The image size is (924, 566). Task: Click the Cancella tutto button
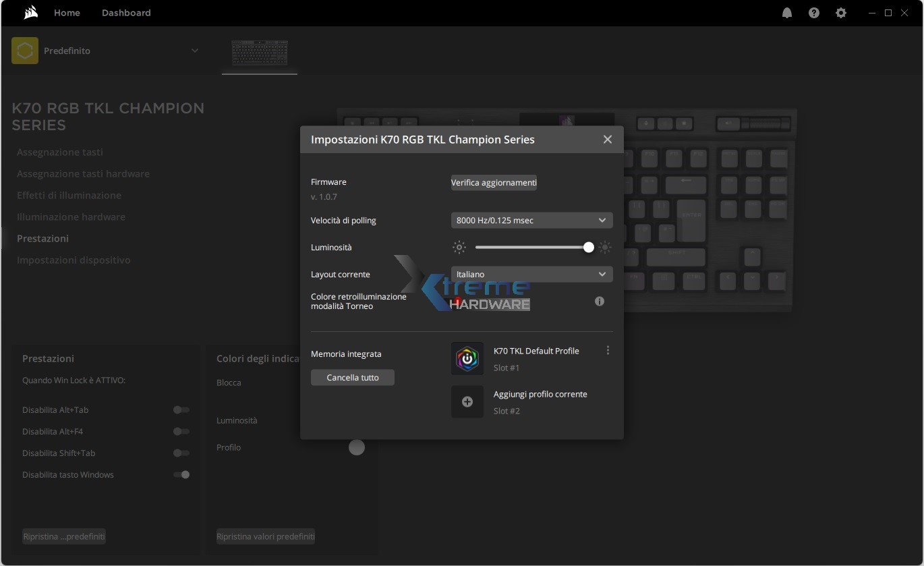[353, 378]
